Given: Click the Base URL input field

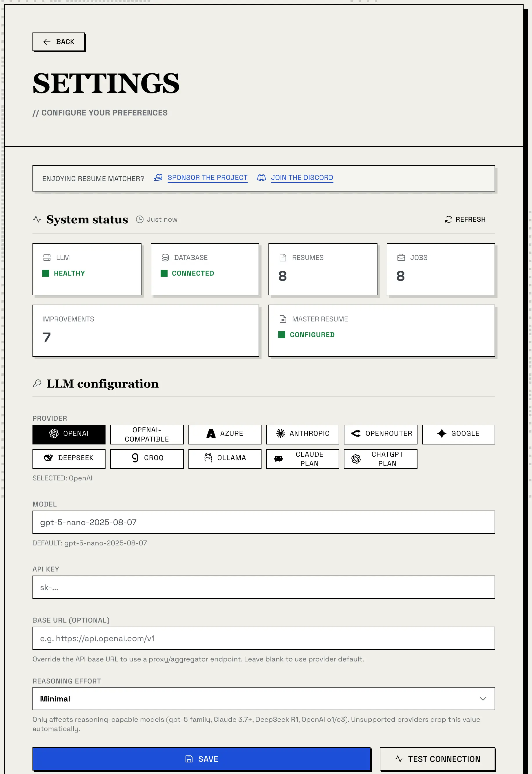Looking at the screenshot, I should coord(264,638).
